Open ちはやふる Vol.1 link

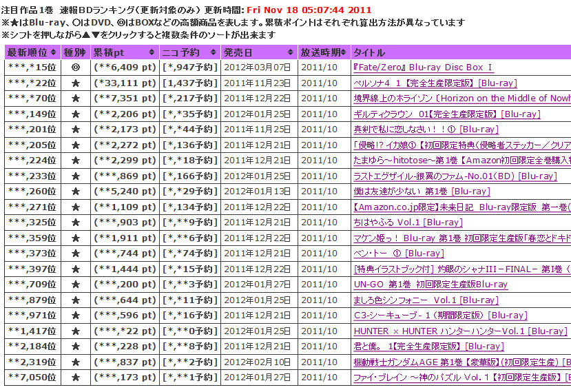click(408, 223)
